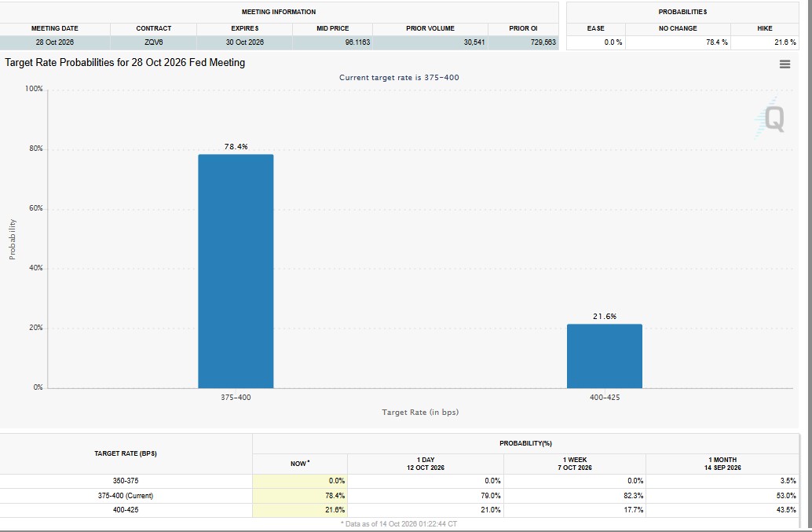Open the chart hamburger context menu
Screen dimensions: 812x532
click(785, 64)
